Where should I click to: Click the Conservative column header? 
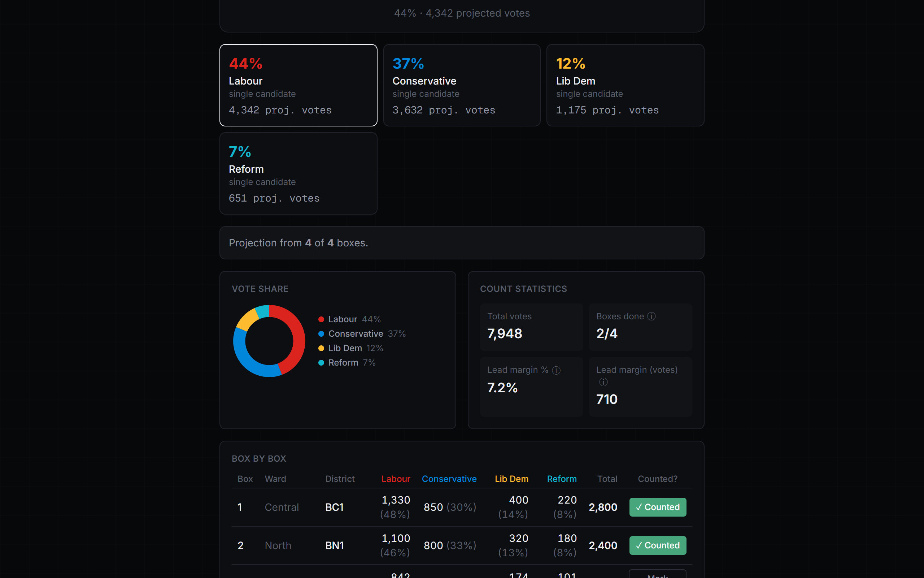point(449,479)
